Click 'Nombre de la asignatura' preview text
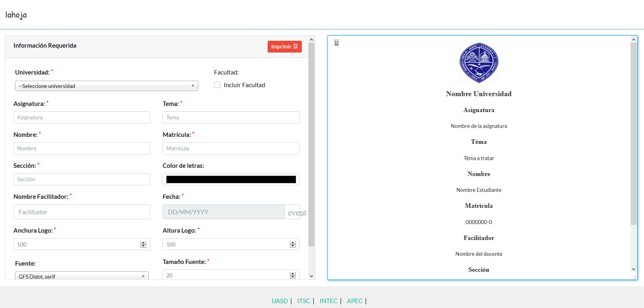Screen dimensions: 644x308 point(479,126)
